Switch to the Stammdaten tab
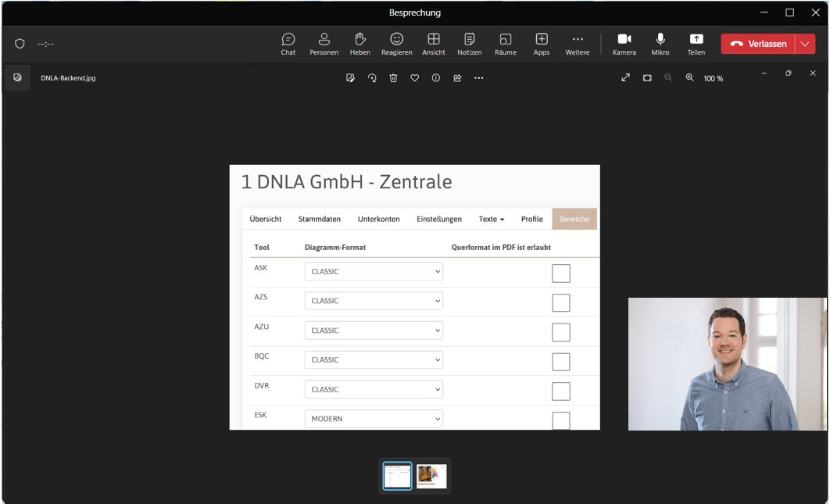 point(319,219)
